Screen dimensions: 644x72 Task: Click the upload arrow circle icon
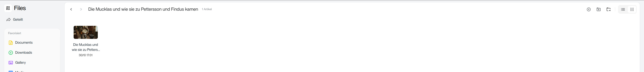pos(588,9)
